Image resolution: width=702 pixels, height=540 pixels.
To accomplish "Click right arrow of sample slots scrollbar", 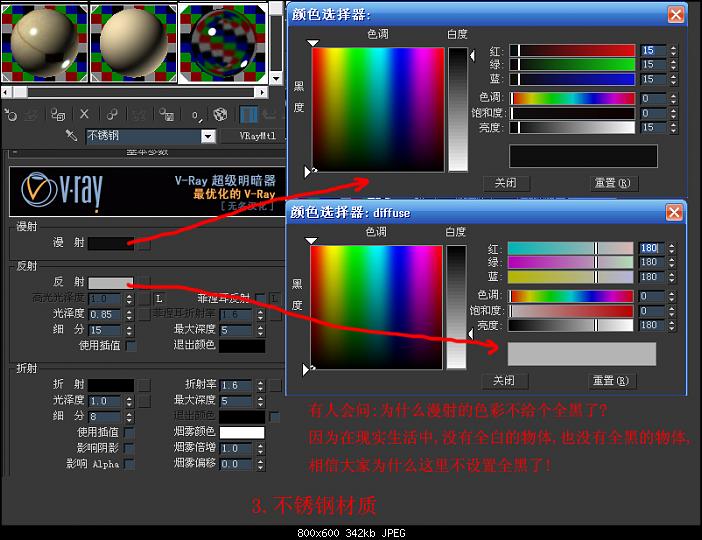I will point(262,92).
